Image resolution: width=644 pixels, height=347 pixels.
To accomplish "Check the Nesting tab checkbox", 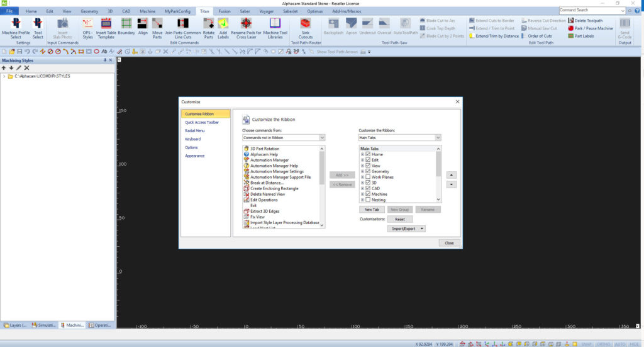I will [368, 200].
